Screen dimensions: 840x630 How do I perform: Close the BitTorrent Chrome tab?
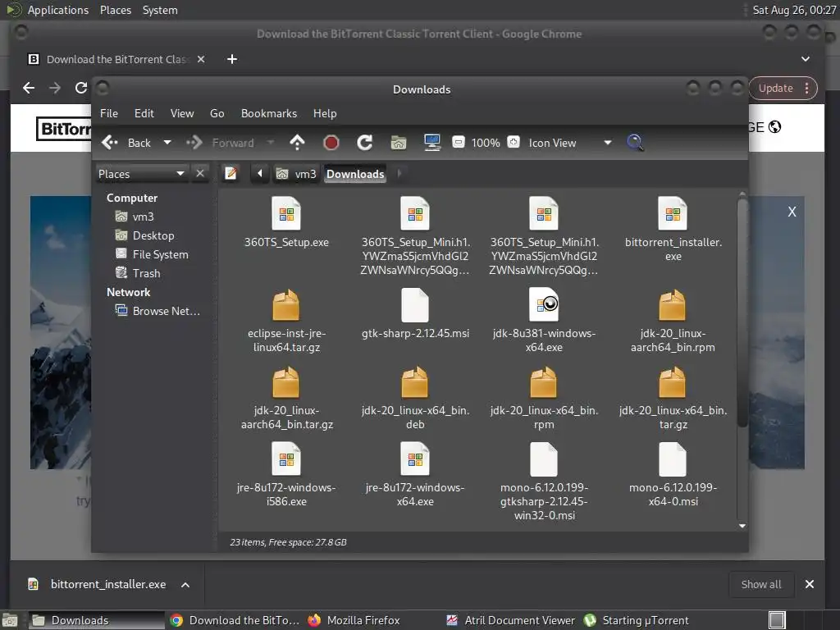point(201,59)
